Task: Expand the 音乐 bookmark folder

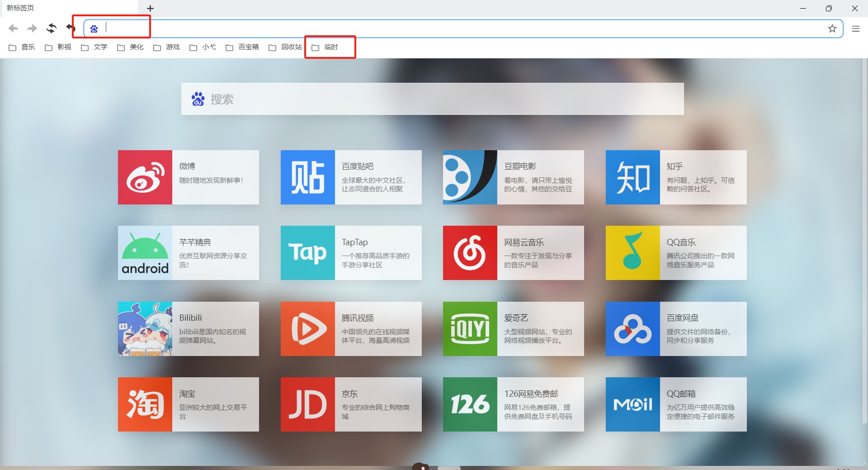Action: tap(22, 47)
